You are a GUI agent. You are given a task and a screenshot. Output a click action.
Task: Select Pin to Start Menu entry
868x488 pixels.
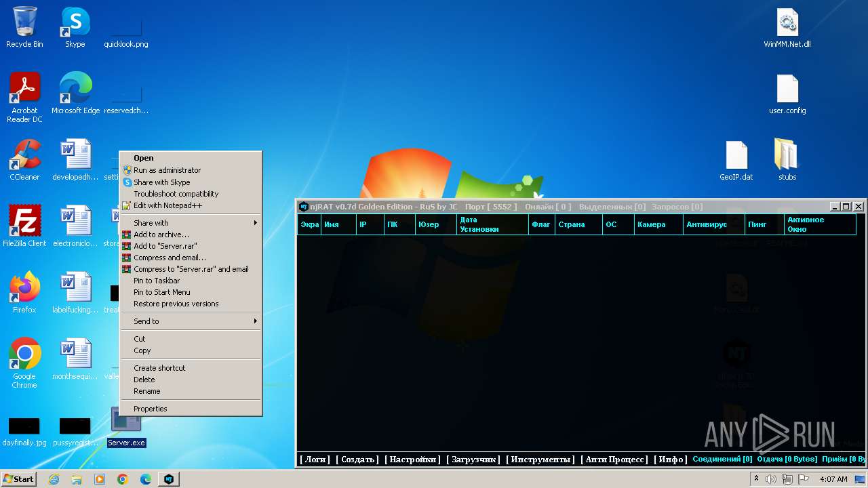coord(191,292)
